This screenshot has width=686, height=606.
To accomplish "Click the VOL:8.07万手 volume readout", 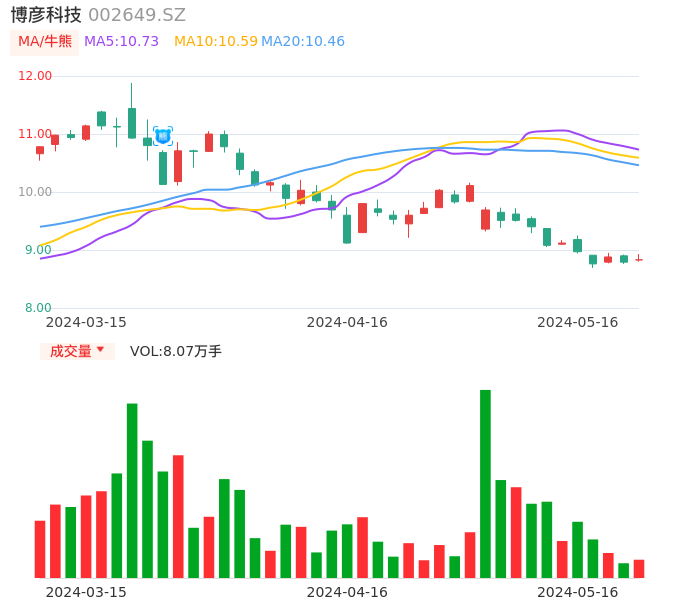I will click(175, 351).
